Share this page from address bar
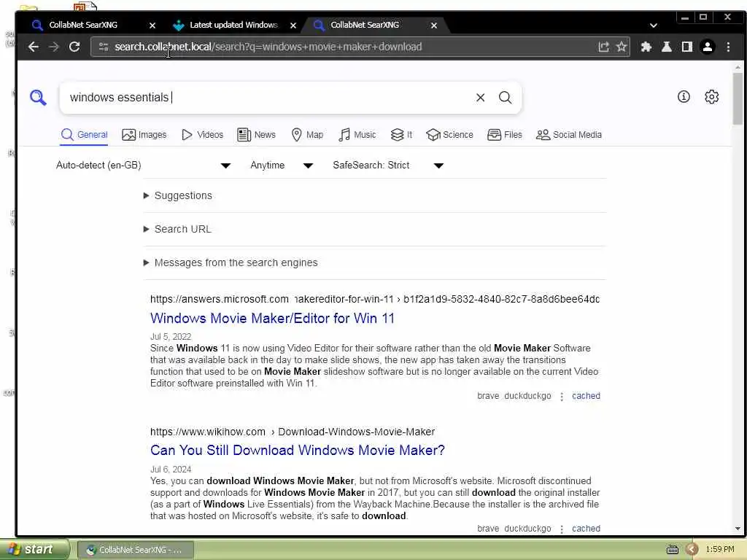The height and width of the screenshot is (560, 747). [603, 47]
